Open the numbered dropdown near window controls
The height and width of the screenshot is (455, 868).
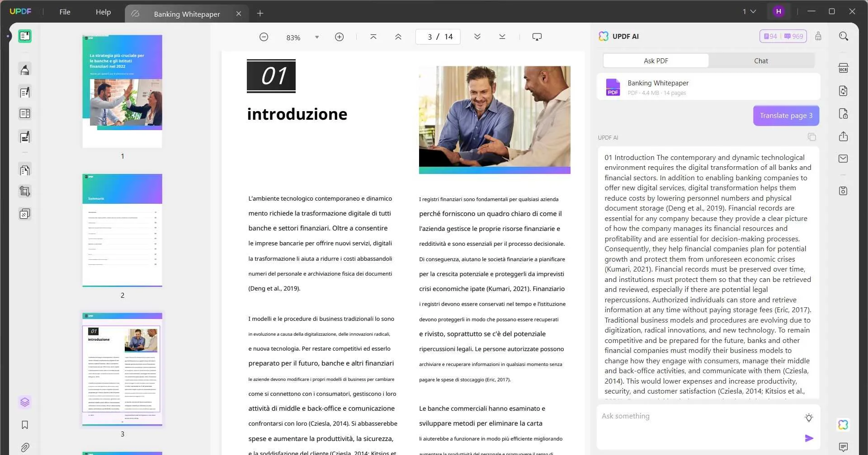[x=749, y=11]
